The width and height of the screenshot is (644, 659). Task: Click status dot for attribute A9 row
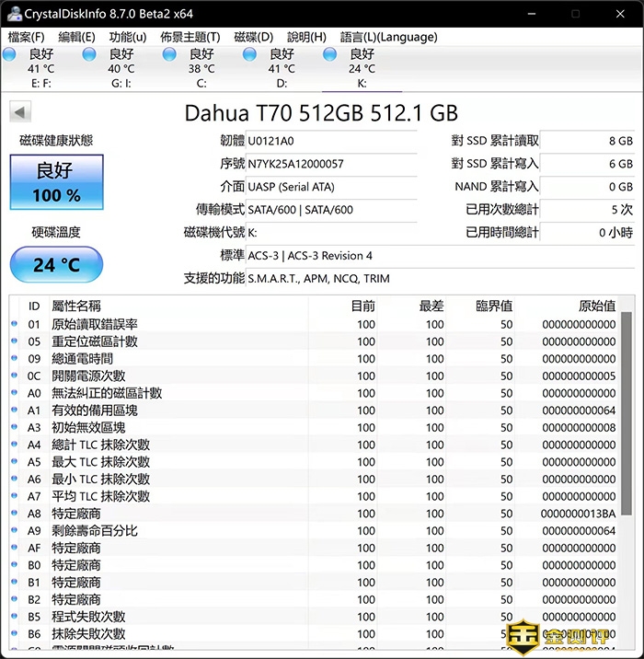(x=14, y=531)
